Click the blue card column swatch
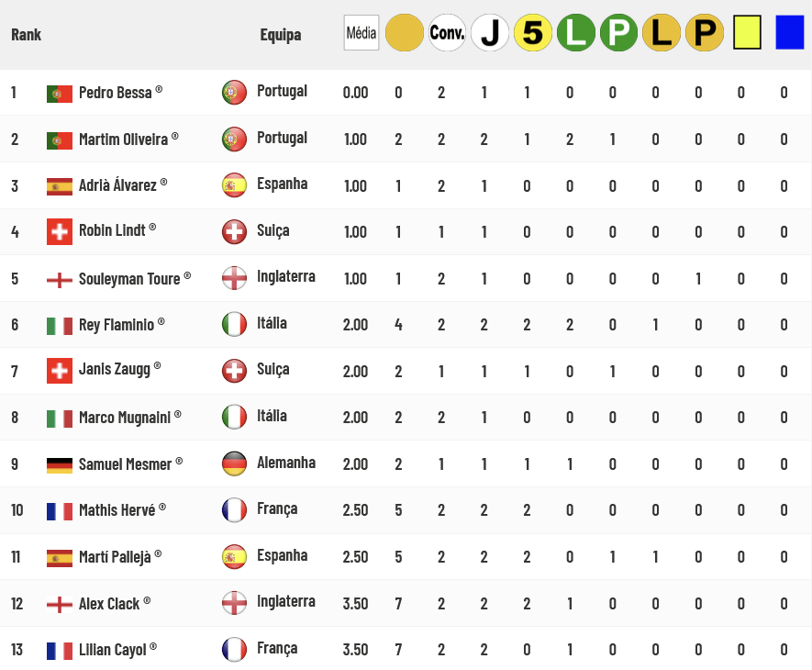 pos(790,33)
